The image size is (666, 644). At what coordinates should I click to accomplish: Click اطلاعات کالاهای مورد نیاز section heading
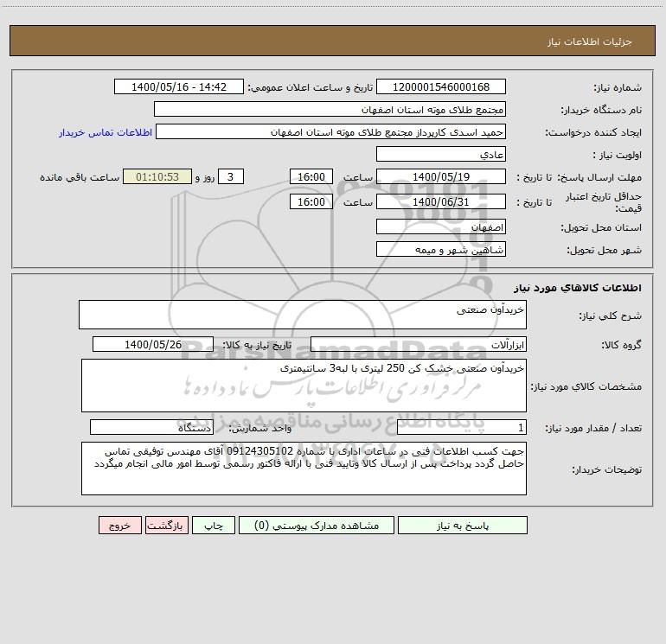578,288
